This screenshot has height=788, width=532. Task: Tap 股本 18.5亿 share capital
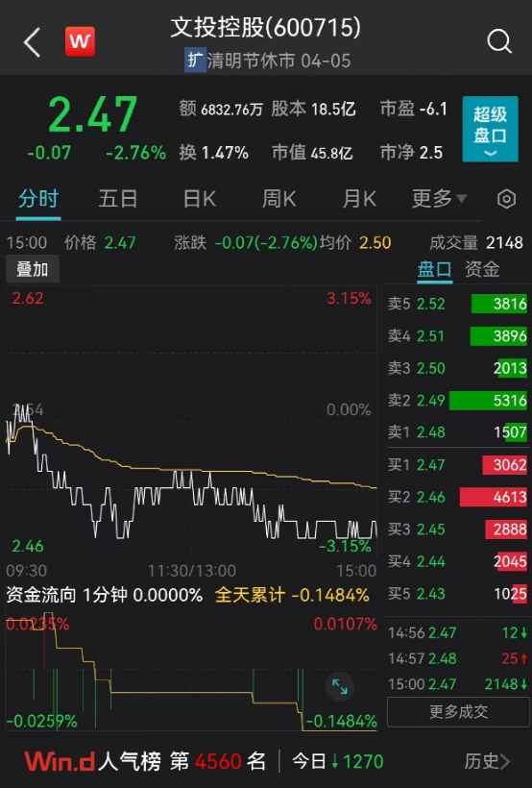[x=313, y=109]
